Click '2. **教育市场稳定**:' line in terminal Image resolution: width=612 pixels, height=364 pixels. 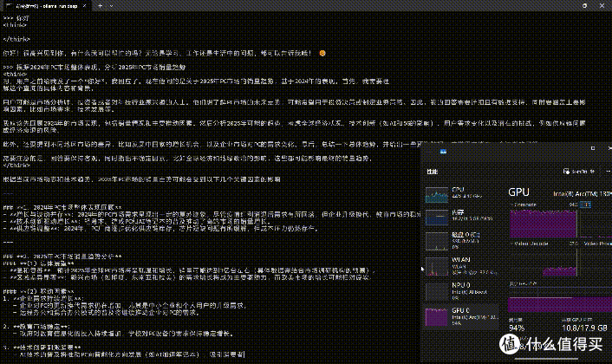(36, 327)
